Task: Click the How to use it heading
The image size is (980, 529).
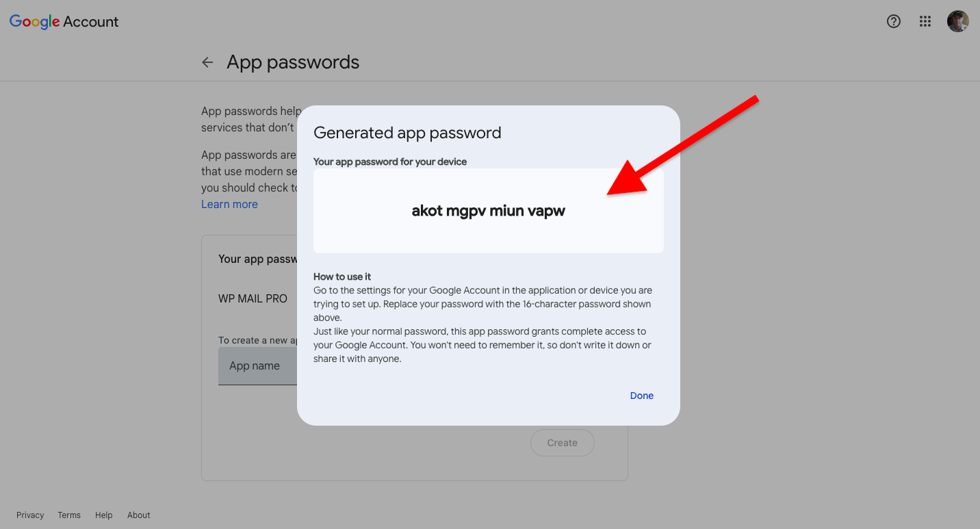Action: [342, 276]
